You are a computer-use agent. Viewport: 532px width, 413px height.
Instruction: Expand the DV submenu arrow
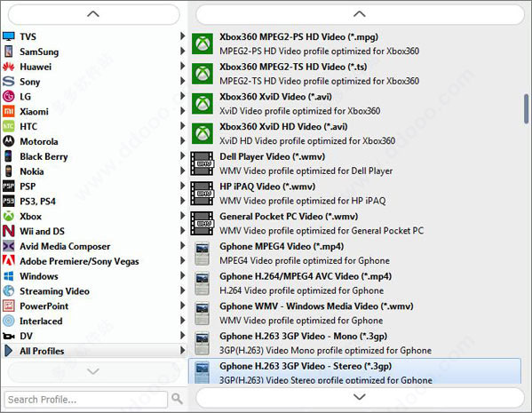(x=183, y=335)
